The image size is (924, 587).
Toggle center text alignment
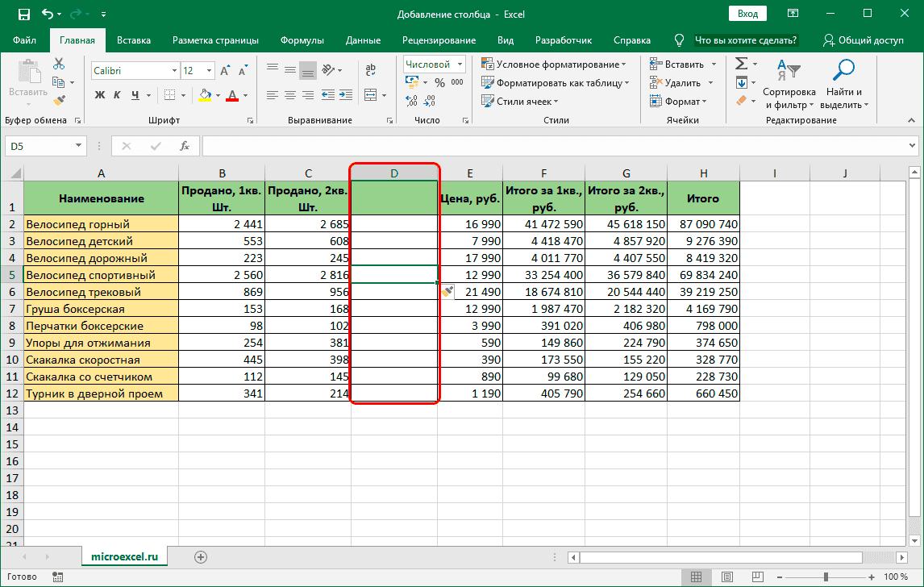coord(289,95)
